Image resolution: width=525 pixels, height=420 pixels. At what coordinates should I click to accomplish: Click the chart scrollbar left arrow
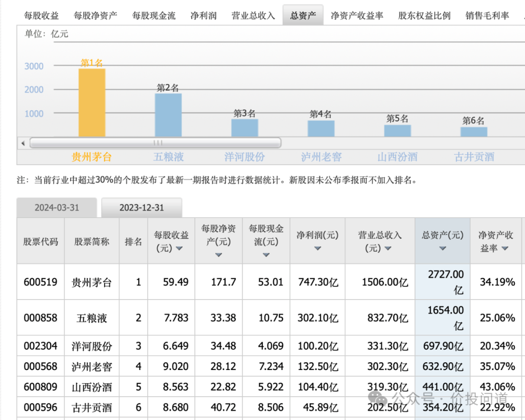(x=23, y=143)
